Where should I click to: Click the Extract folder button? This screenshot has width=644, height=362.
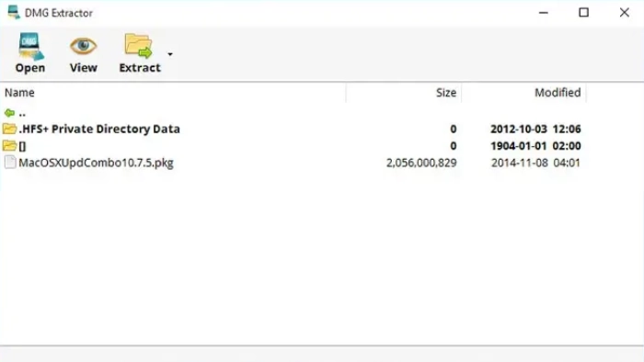(x=139, y=53)
